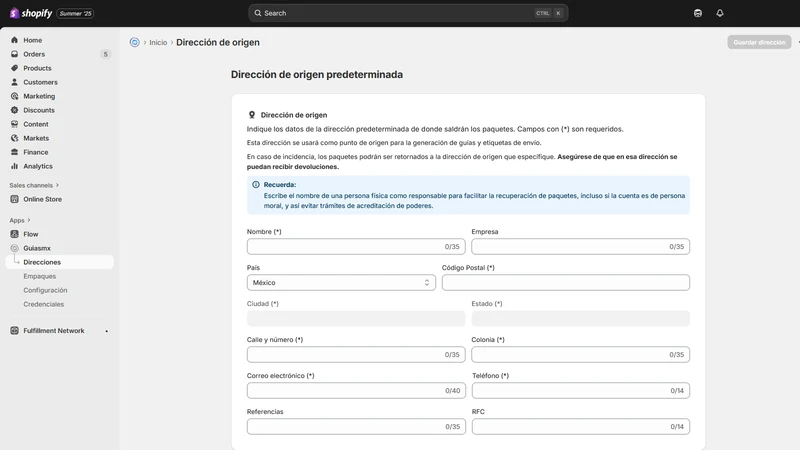Click the 'Dirección de origen predeterminada' heading
This screenshot has width=800, height=450.
(316, 74)
